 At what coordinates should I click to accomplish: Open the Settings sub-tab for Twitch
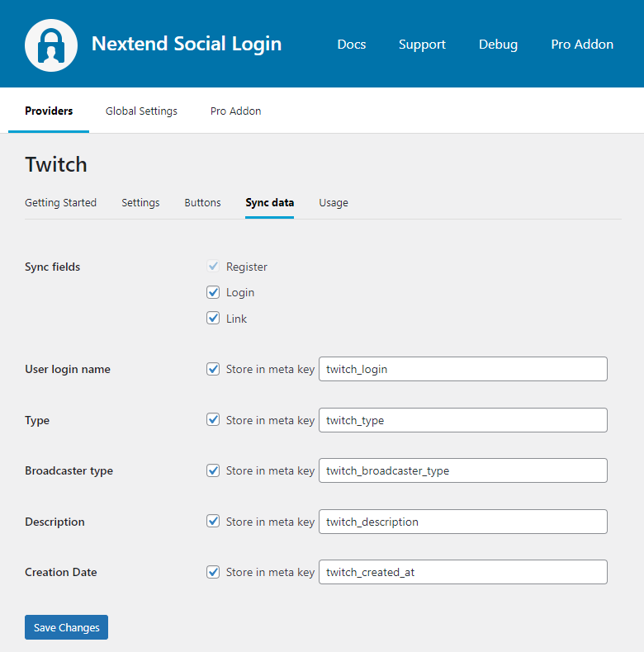[140, 203]
